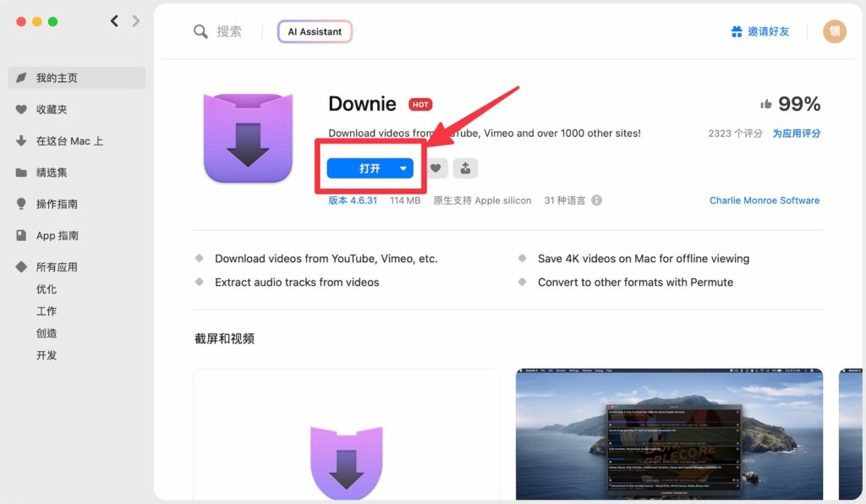Viewport: 866px width, 504px height.
Task: Click 原生支持 Apple silicon text
Action: click(482, 200)
